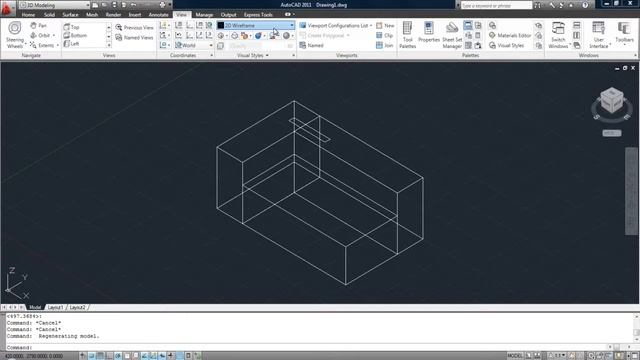Image resolution: width=640 pixels, height=360 pixels.
Task: Switch to the Layout2 tab
Action: point(77,307)
